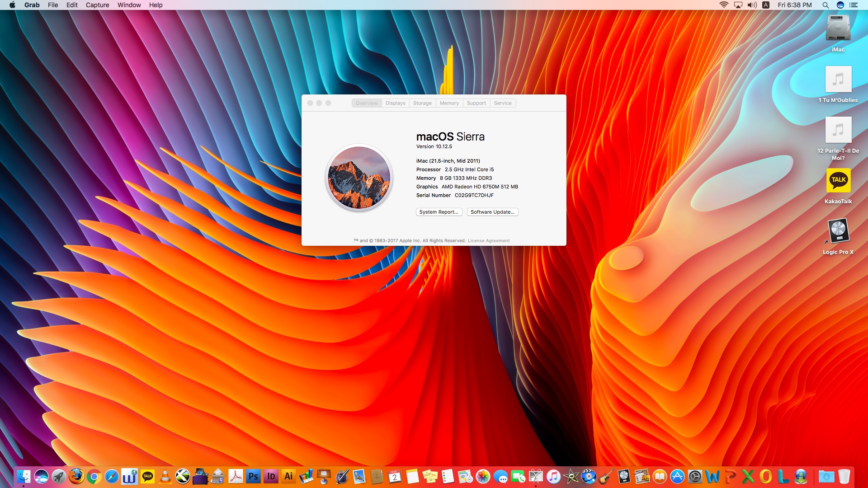
Task: Click the Wi-Fi status menu icon
Action: pos(724,5)
